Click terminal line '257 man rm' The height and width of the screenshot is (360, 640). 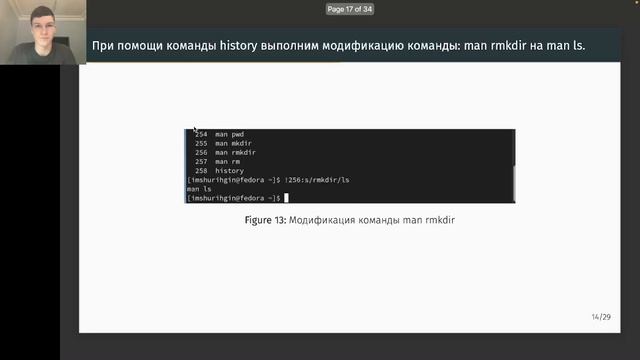point(217,162)
